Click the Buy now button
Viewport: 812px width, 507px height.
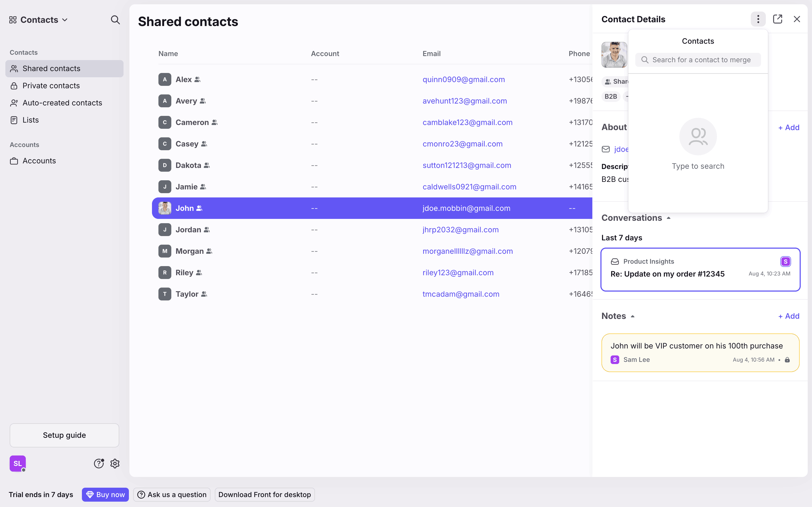coord(105,495)
